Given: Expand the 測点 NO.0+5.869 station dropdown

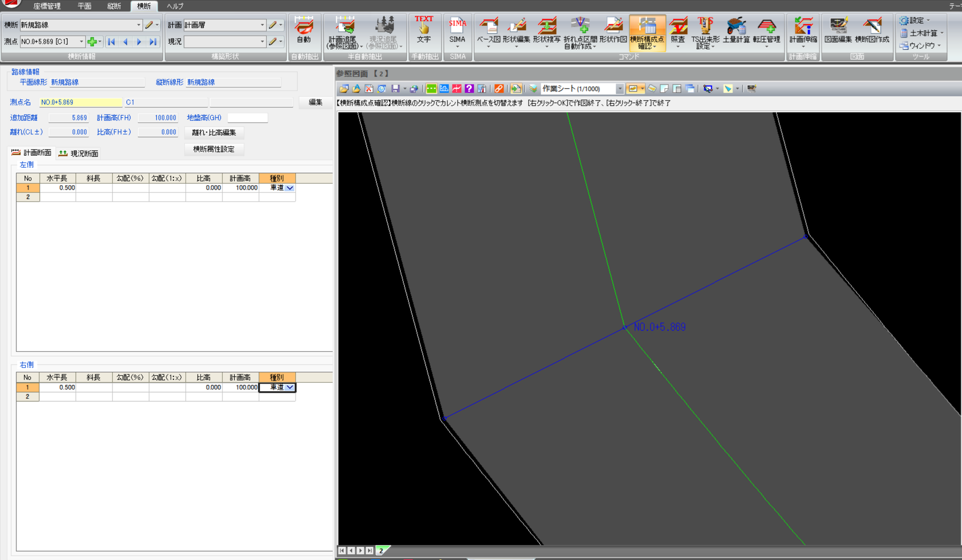Looking at the screenshot, I should [x=82, y=42].
